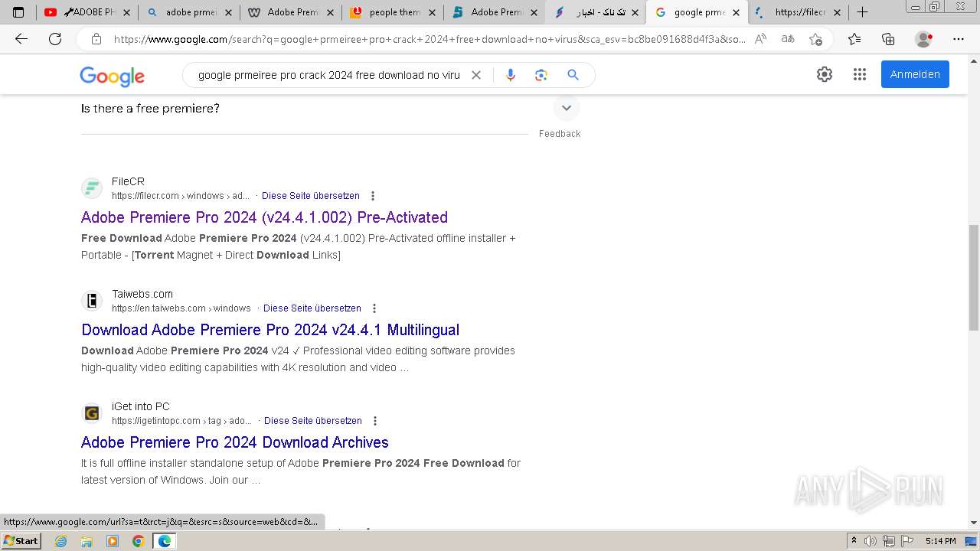The height and width of the screenshot is (551, 980).
Task: Click the Edge icon in taskbar
Action: click(x=165, y=541)
